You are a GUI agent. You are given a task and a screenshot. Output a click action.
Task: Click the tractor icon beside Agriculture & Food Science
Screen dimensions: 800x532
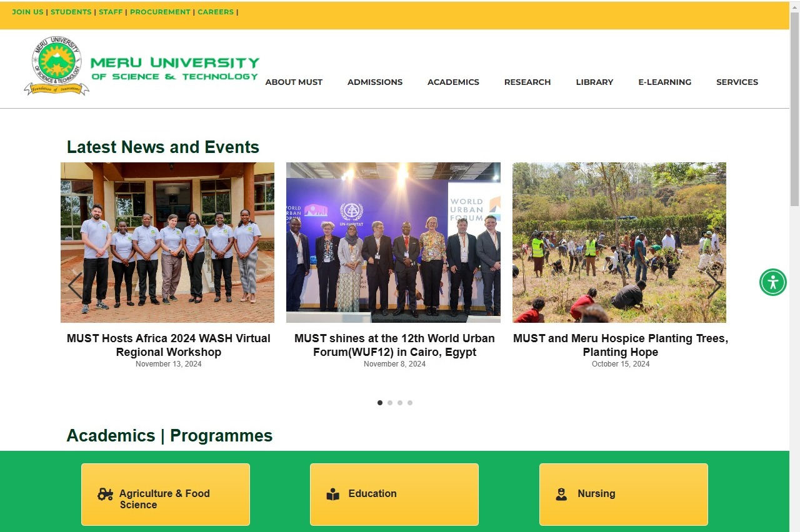point(105,494)
